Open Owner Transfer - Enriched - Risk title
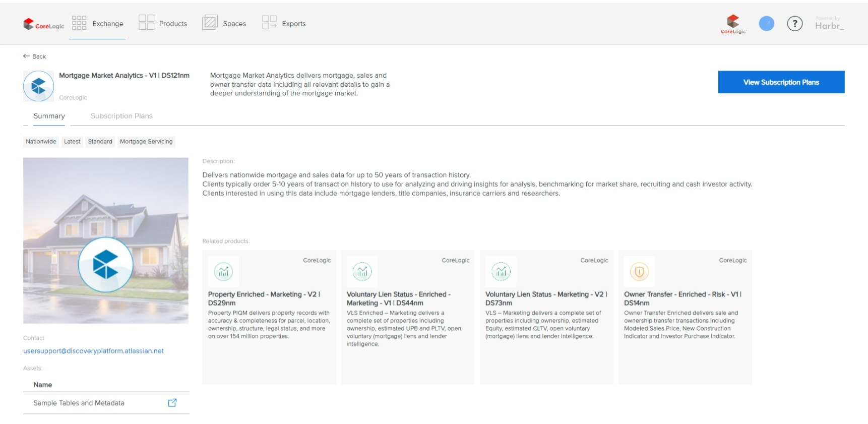 tap(683, 298)
